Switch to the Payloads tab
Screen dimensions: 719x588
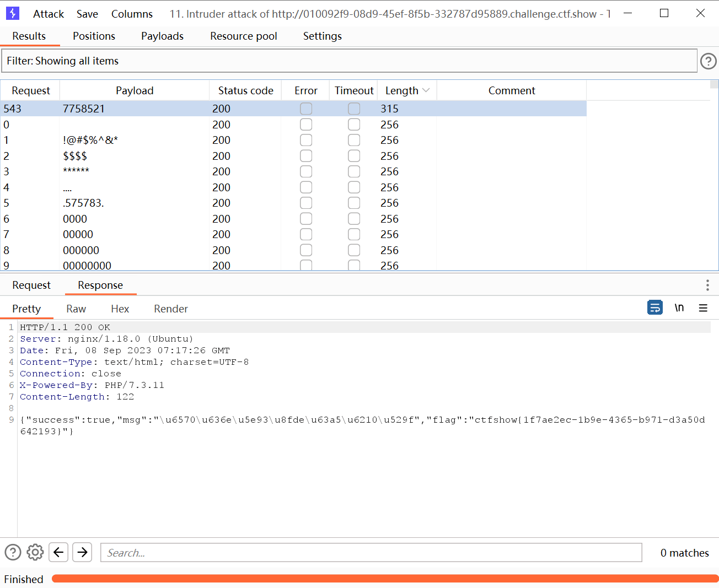pyautogui.click(x=162, y=36)
